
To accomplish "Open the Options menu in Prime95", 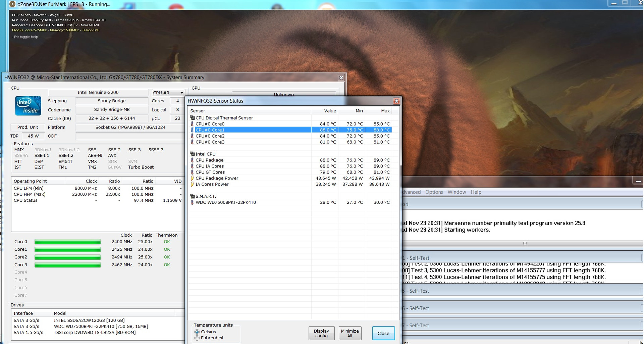I will (x=434, y=192).
